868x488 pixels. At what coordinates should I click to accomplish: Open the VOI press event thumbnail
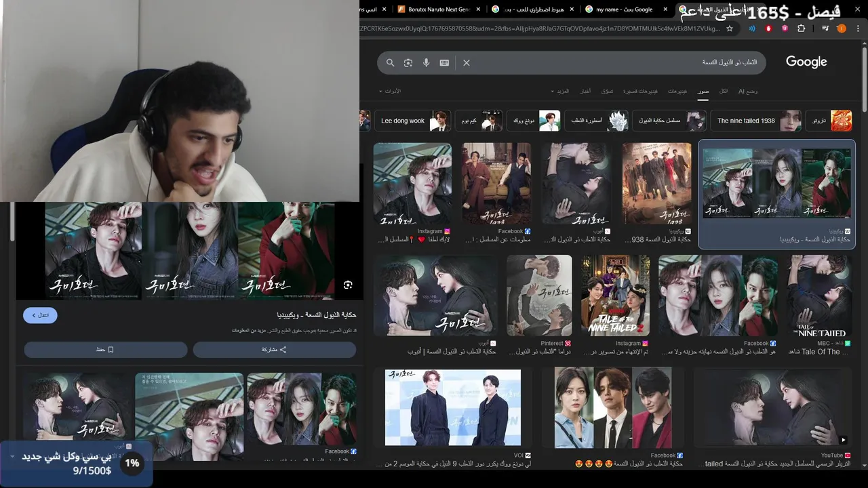click(453, 407)
